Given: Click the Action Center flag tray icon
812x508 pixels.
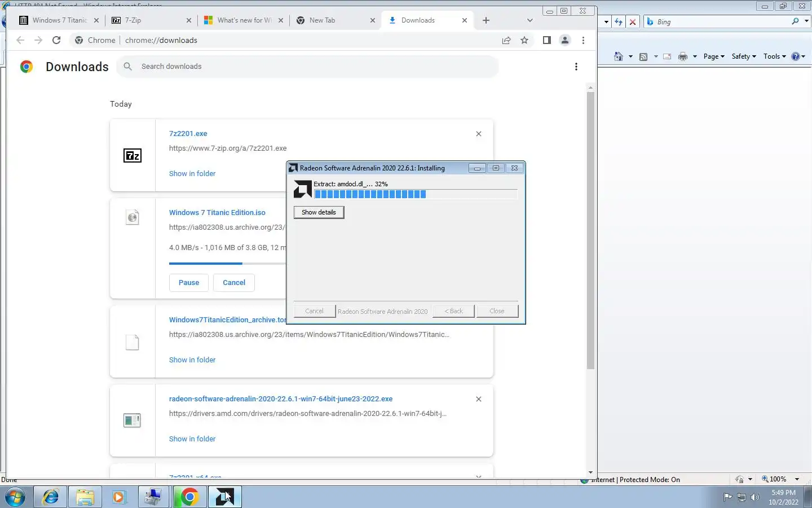Looking at the screenshot, I should click(x=727, y=497).
